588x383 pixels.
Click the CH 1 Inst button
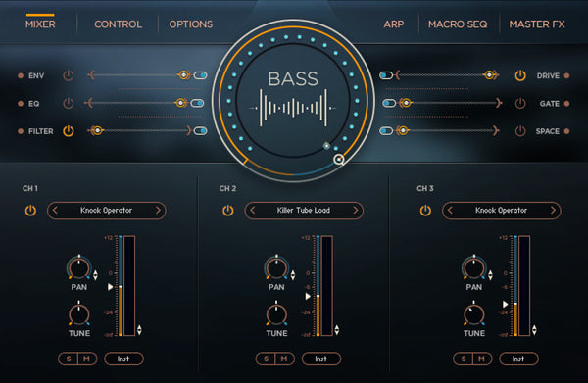(x=123, y=359)
